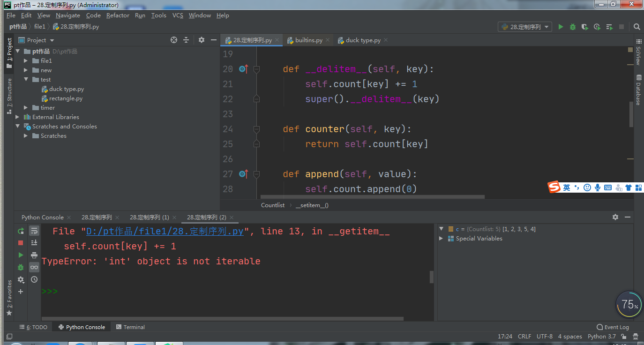
Task: Run with Coverage from the top toolbar
Action: (585, 27)
